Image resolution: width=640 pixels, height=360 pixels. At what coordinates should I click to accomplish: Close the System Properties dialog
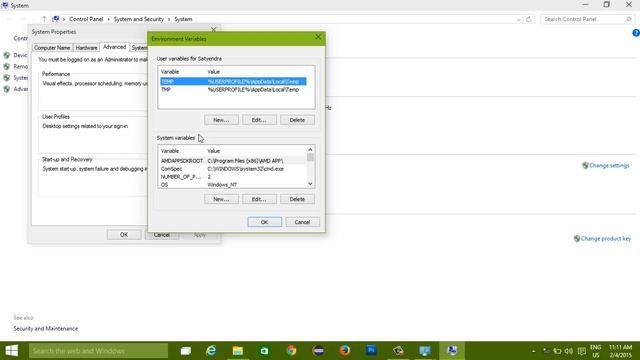[x=213, y=30]
